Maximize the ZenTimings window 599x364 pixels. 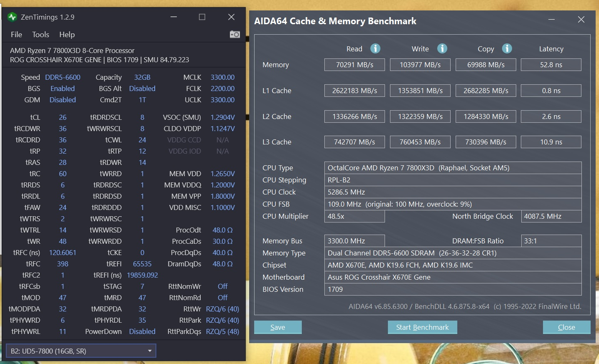202,17
